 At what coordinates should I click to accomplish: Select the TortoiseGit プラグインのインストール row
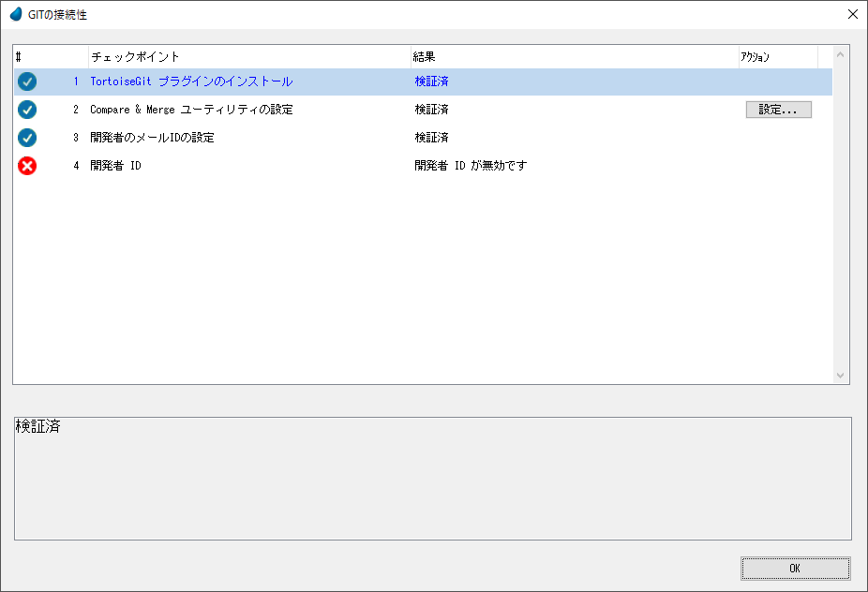191,81
